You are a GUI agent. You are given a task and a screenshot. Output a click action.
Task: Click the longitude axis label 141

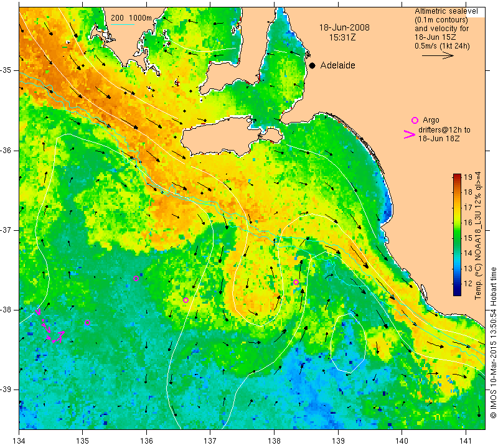pyautogui.click(x=466, y=441)
